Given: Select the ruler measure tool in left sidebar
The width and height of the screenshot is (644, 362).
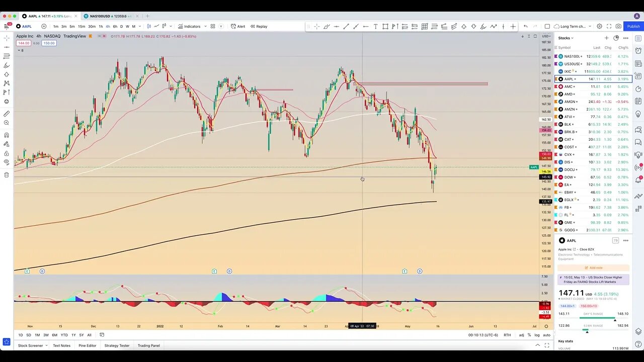Looking at the screenshot, I should click(7, 114).
